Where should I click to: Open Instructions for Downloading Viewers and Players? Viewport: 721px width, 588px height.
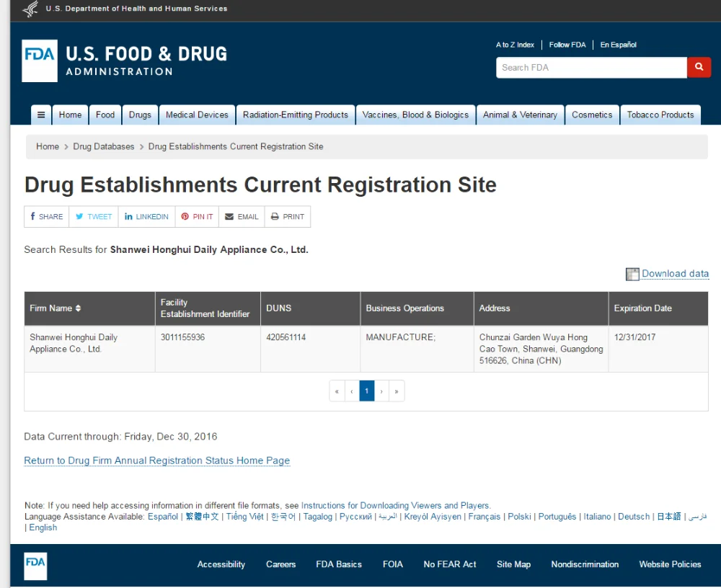395,505
